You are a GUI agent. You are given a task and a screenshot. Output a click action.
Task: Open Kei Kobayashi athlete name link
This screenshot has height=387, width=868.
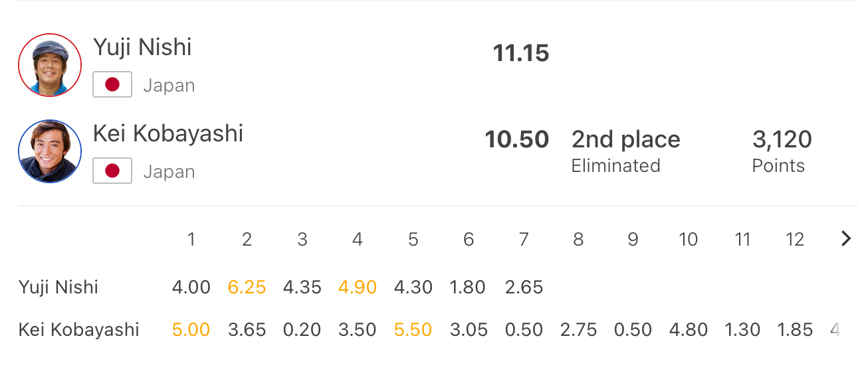(x=168, y=133)
